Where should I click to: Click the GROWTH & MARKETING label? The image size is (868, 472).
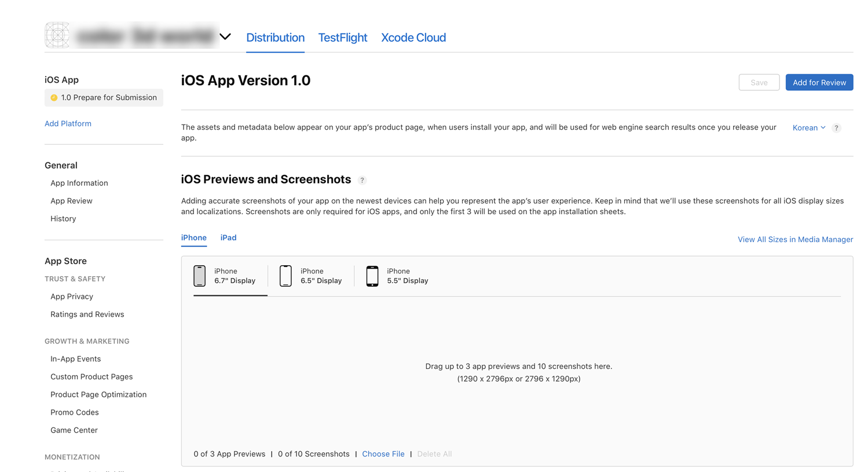(x=87, y=342)
